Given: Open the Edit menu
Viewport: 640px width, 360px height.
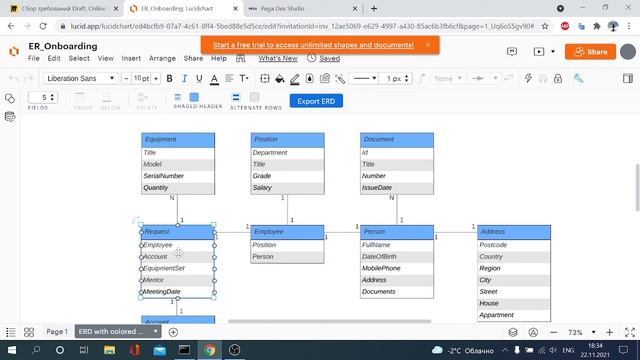Looking at the screenshot, I should click(x=54, y=58).
